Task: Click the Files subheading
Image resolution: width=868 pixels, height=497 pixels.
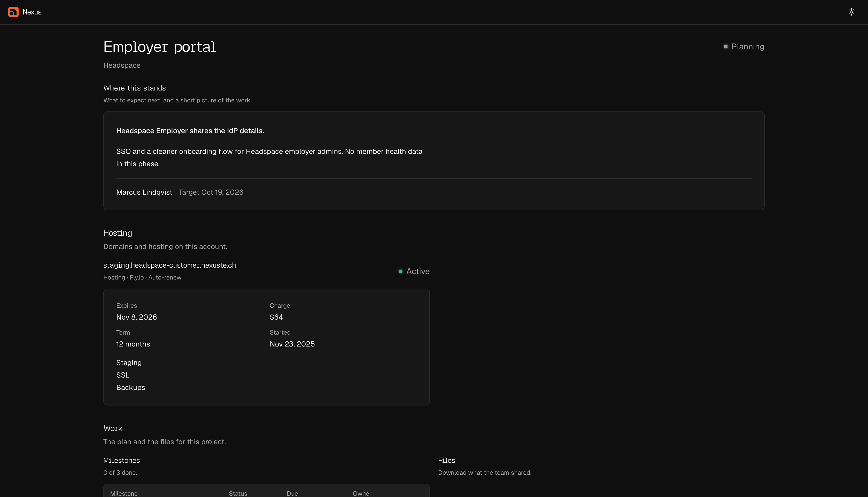Action: 446,461
